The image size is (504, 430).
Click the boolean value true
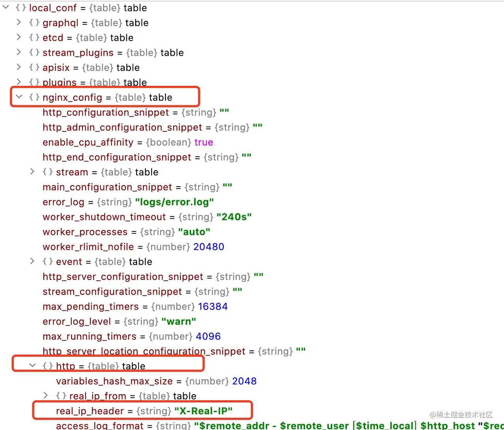tap(204, 142)
